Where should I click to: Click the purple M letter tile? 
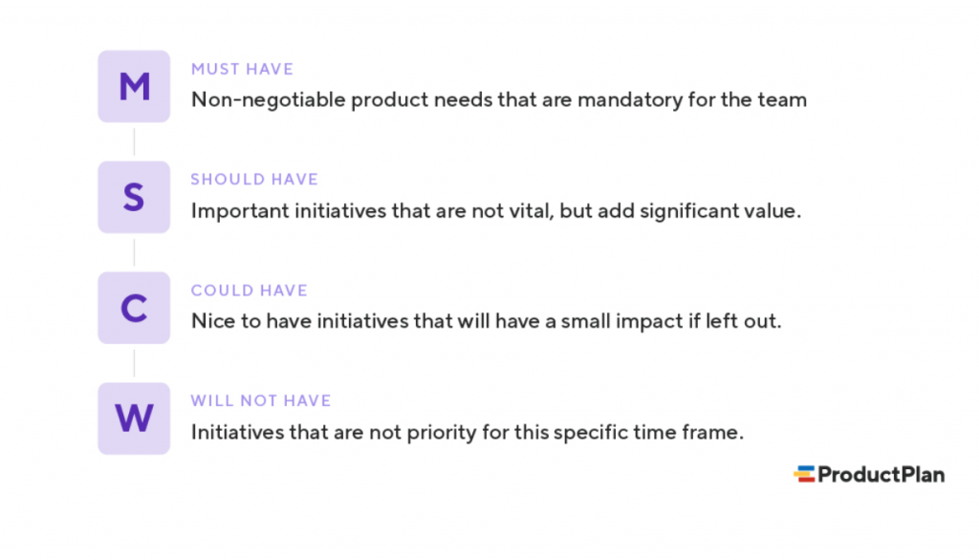pos(134,86)
